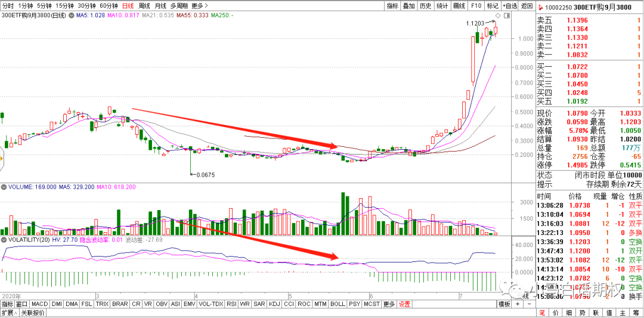The height and width of the screenshot is (318, 644).
Task: Switch chart to 周线 weekly period
Action: click(144, 5)
